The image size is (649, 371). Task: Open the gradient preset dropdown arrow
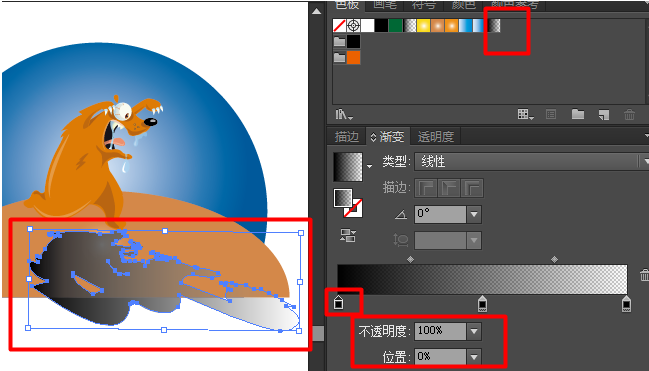point(369,166)
